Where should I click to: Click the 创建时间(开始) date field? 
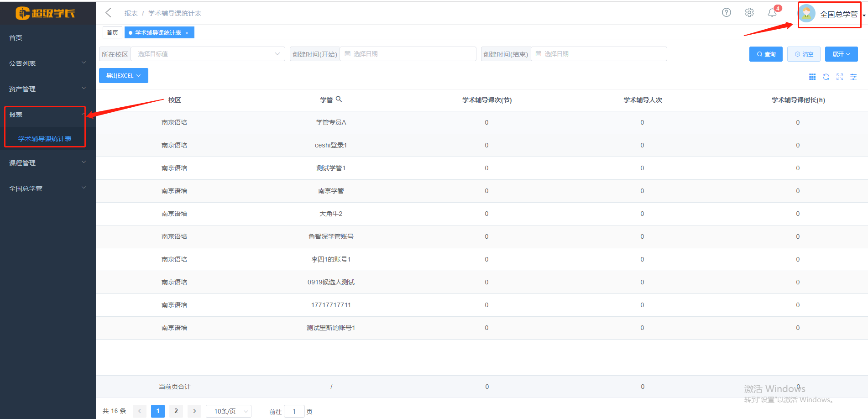tap(407, 54)
